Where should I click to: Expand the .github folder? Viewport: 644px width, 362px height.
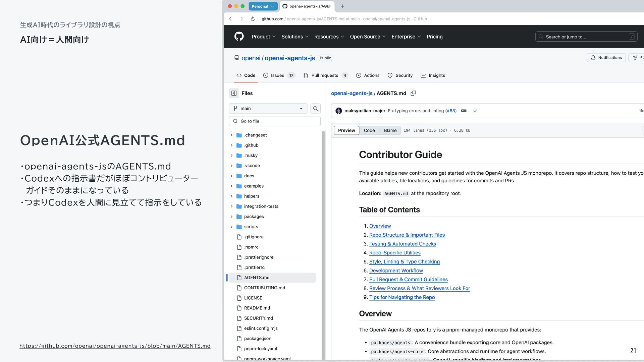point(231,145)
